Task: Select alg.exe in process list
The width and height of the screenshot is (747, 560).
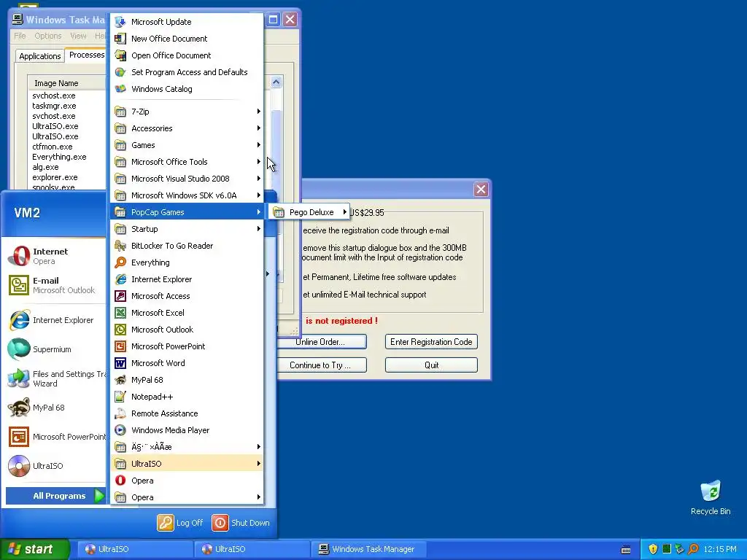Action: pyautogui.click(x=45, y=167)
